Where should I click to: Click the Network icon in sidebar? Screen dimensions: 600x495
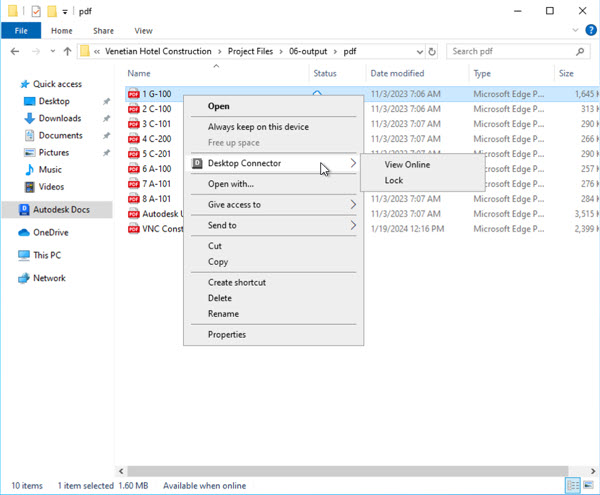(x=24, y=278)
